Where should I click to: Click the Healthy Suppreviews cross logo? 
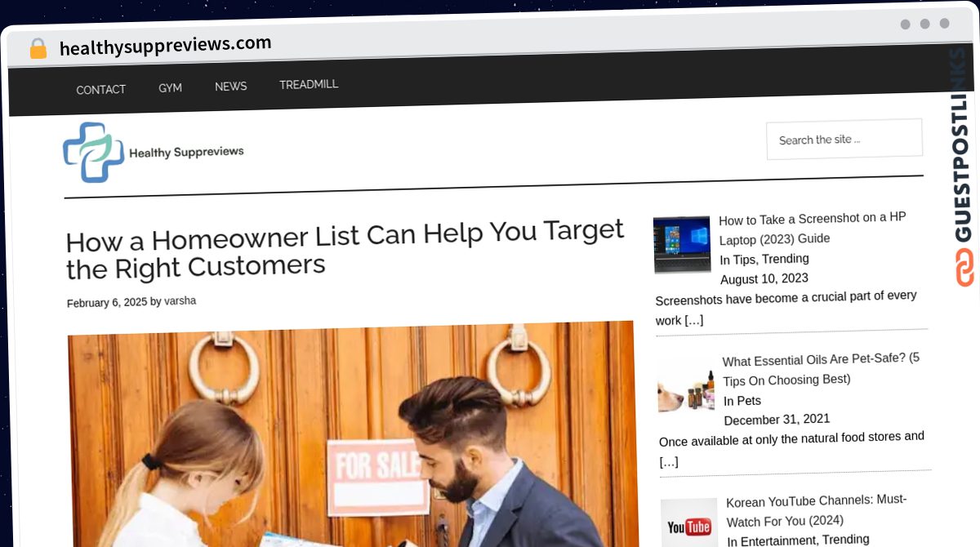(x=94, y=153)
